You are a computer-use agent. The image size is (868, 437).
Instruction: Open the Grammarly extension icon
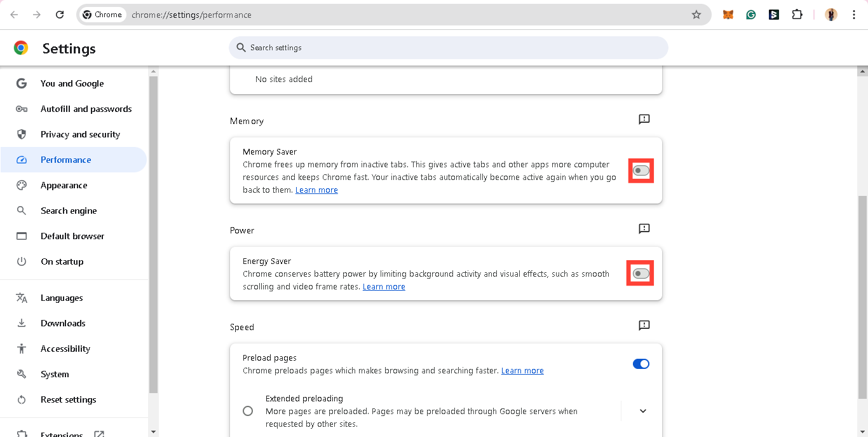point(751,15)
